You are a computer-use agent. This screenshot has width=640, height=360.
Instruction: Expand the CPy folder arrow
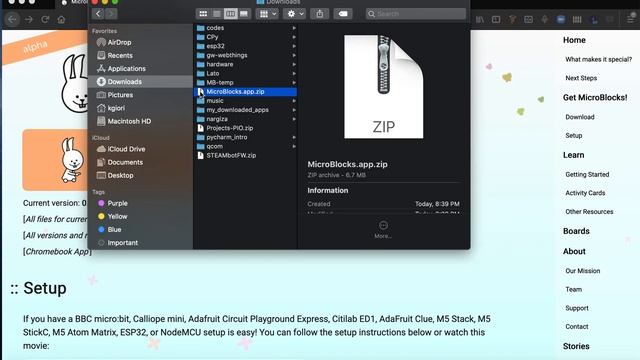coord(294,37)
